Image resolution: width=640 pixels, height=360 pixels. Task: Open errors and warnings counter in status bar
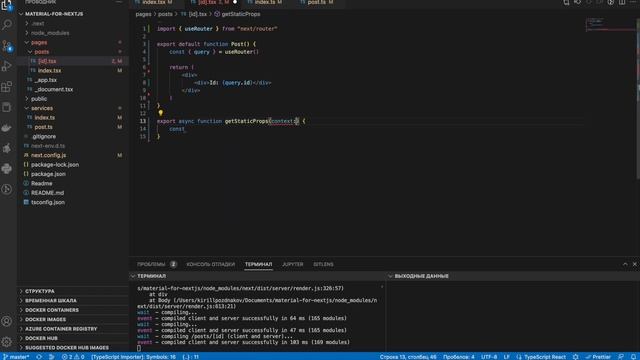(x=73, y=357)
